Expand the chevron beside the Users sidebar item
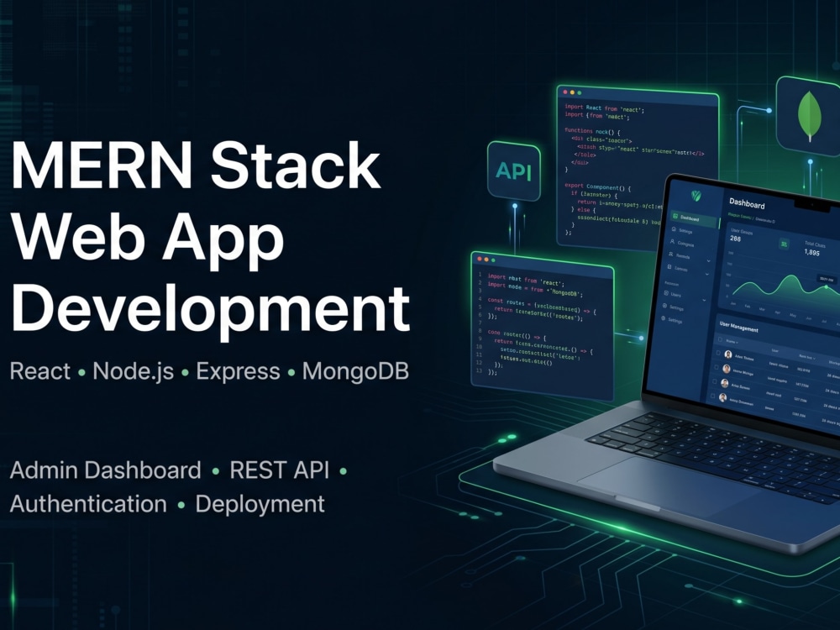The image size is (840, 630). point(704,300)
